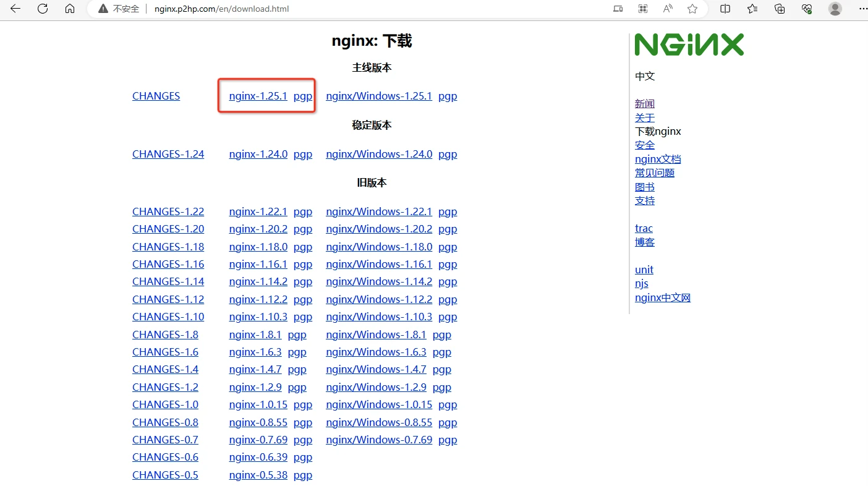Screen dimensions: 868x486
Task: Open the Favorites list icon
Action: coord(752,9)
